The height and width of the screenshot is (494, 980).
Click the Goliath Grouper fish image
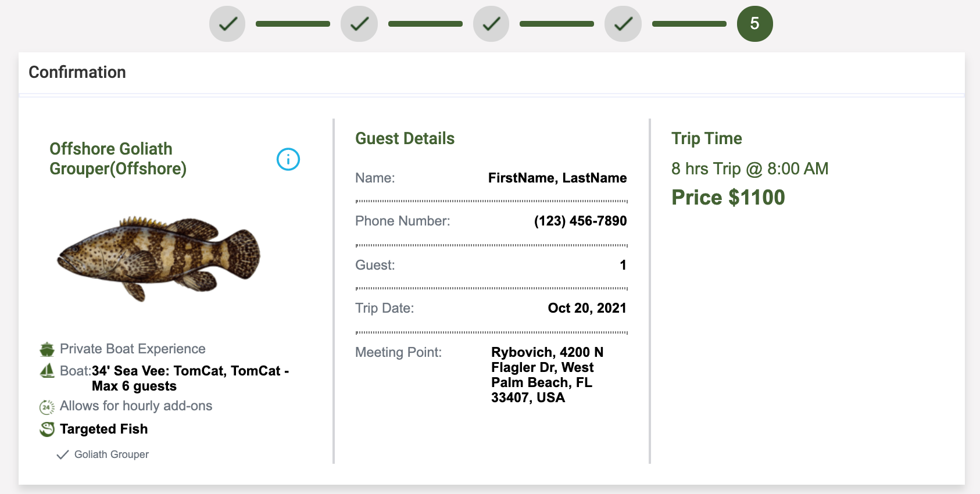pos(159,259)
